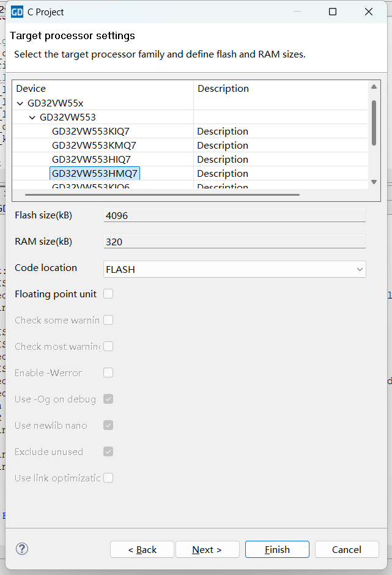Collapse the GD32VW55x tree node
The width and height of the screenshot is (392, 575).
[x=20, y=103]
